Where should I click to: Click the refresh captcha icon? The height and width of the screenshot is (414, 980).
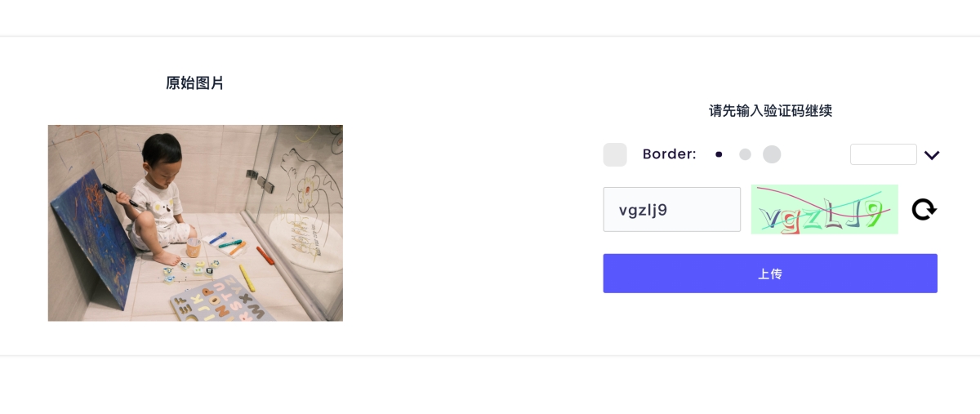coord(924,210)
